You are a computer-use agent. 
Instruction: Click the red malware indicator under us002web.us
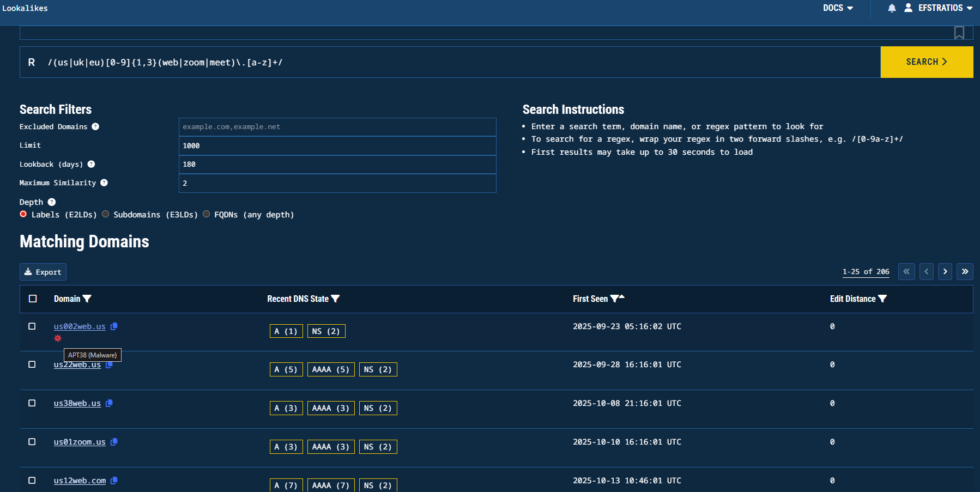(58, 338)
